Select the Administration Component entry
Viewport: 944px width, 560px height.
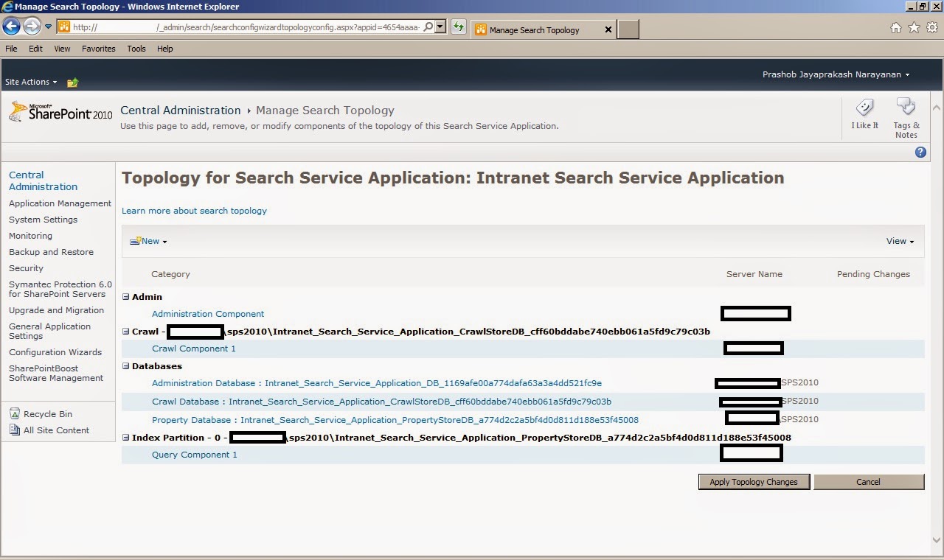tap(208, 314)
